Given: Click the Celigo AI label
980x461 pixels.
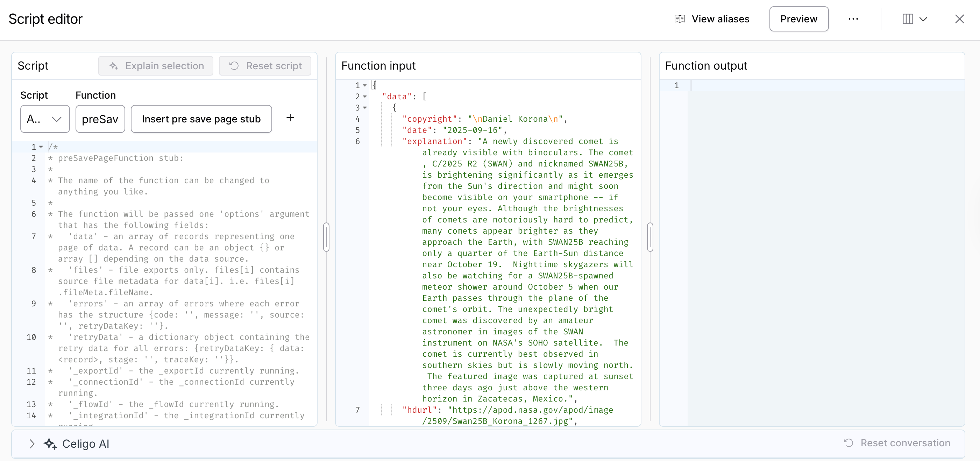Looking at the screenshot, I should [x=86, y=444].
